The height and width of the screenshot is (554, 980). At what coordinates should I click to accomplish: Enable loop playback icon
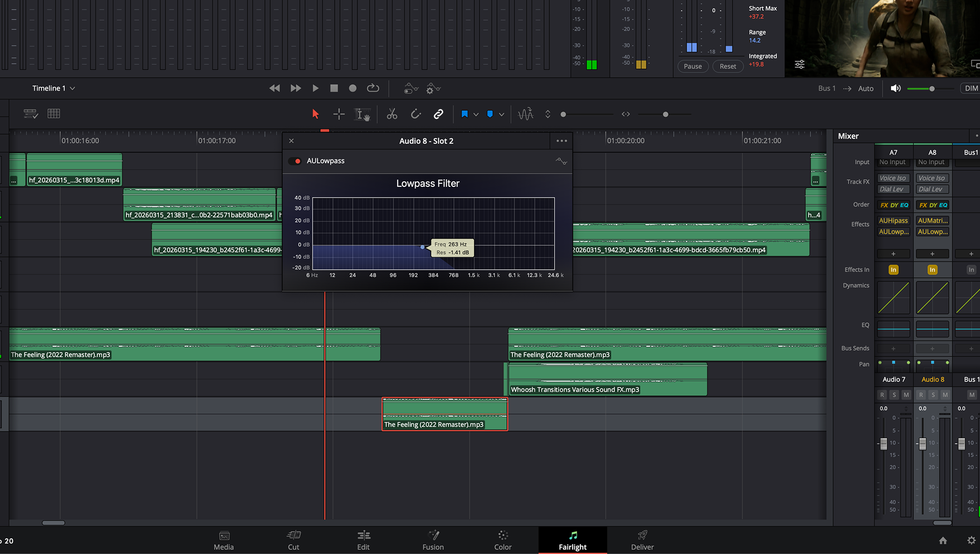click(373, 88)
